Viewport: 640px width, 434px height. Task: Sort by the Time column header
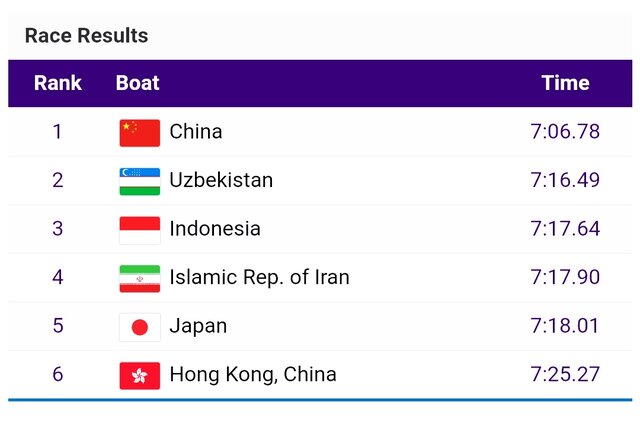[x=565, y=83]
